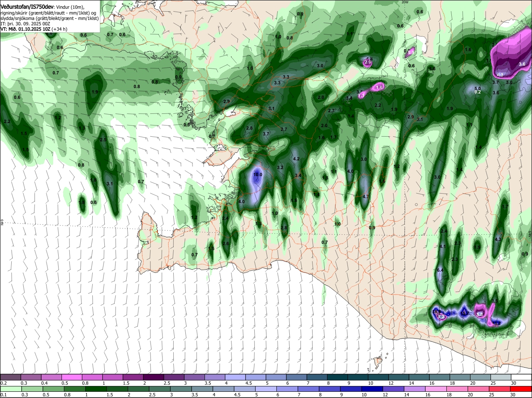The width and height of the screenshot is (532, 398).
Task: Click the 20W longitude label
Action: (x=405, y=2)
